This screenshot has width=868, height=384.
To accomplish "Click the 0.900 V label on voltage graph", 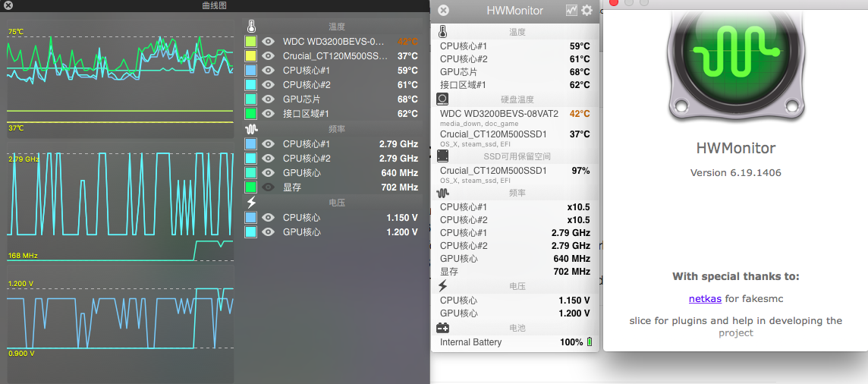I will pos(21,353).
